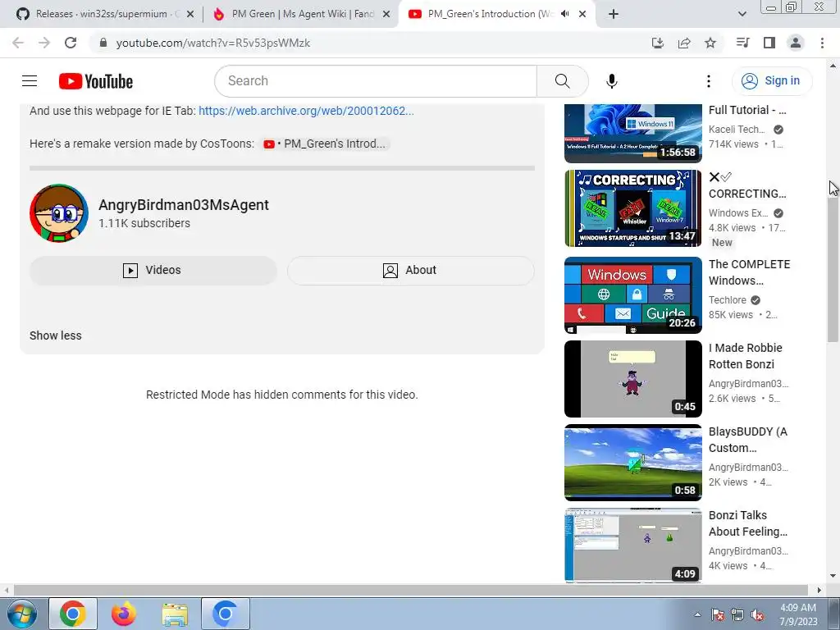Screen dimensions: 840x630
Task: Expand the tab search dropdown arrow
Action: pyautogui.click(x=742, y=14)
